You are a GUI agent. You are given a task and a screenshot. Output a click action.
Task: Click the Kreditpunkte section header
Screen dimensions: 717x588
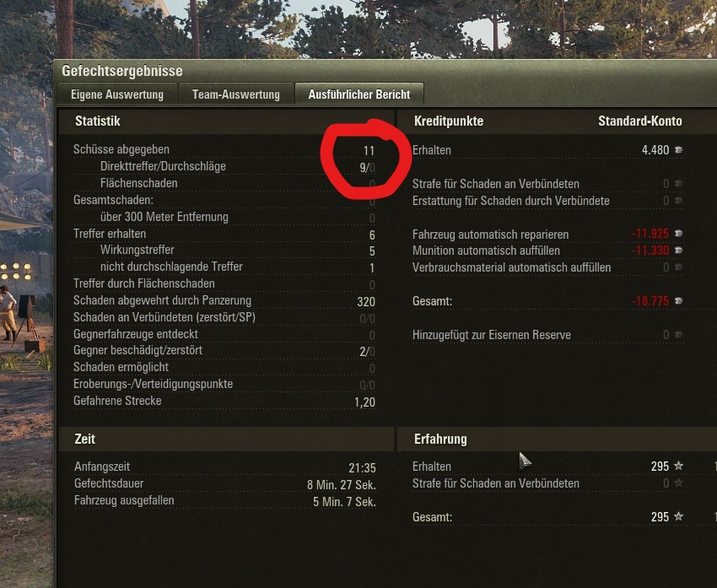point(449,121)
